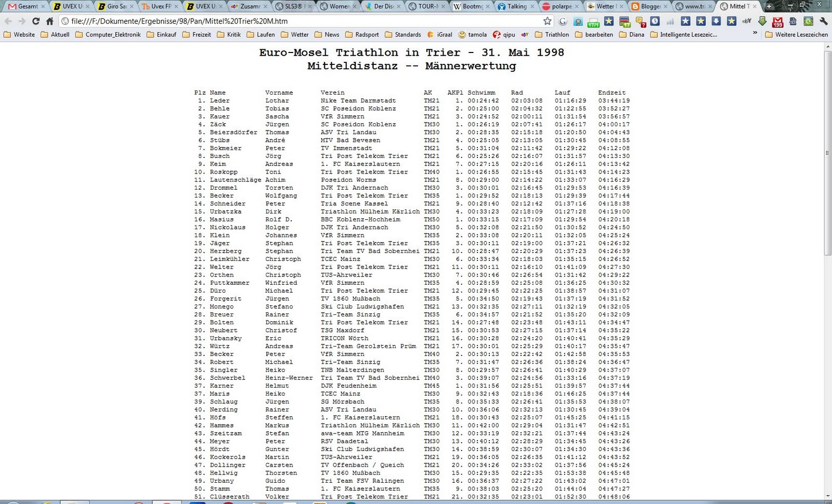Open the chat bubble extension with question mark
The width and height of the screenshot is (832, 504).
point(641,21)
